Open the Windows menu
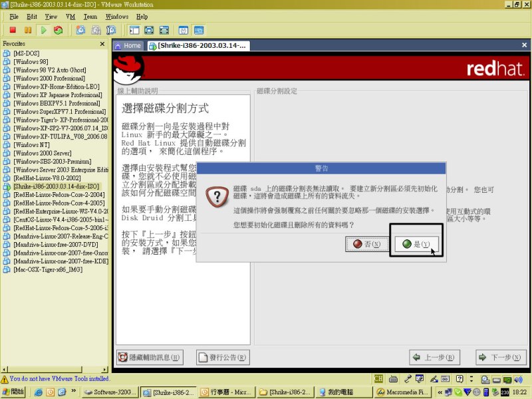 (117, 16)
